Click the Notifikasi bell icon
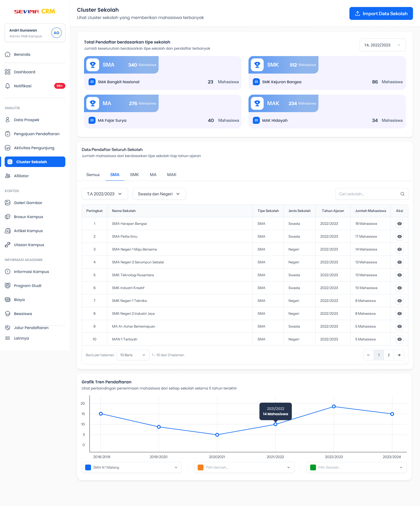Image resolution: width=420 pixels, height=506 pixels. 8,86
